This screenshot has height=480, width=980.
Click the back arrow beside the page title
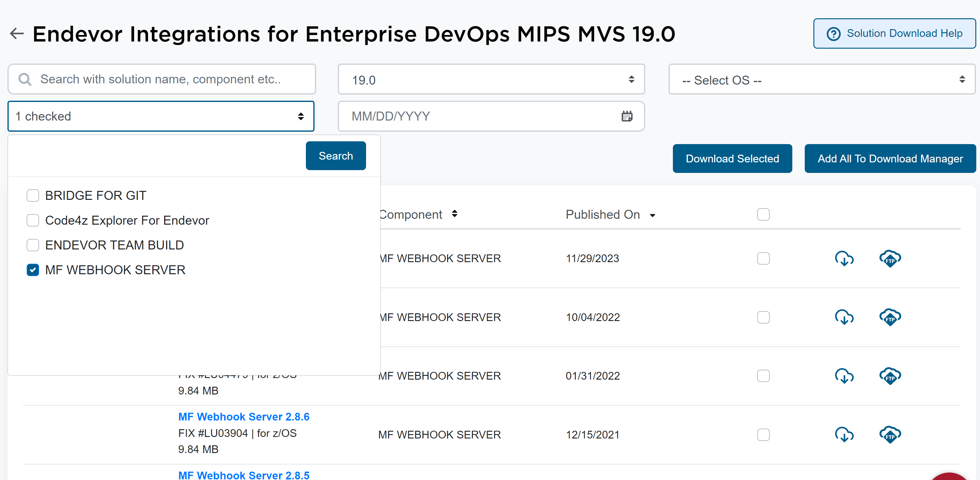click(x=17, y=34)
